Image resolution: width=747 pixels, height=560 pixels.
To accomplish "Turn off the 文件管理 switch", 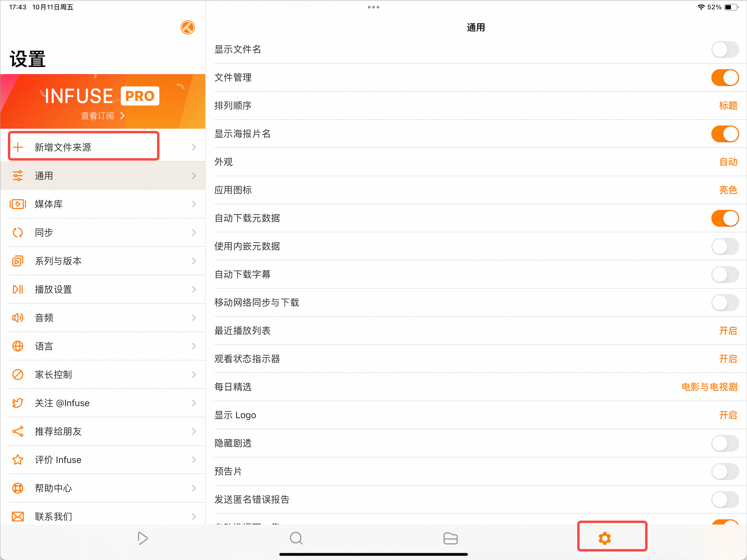I will click(x=725, y=78).
